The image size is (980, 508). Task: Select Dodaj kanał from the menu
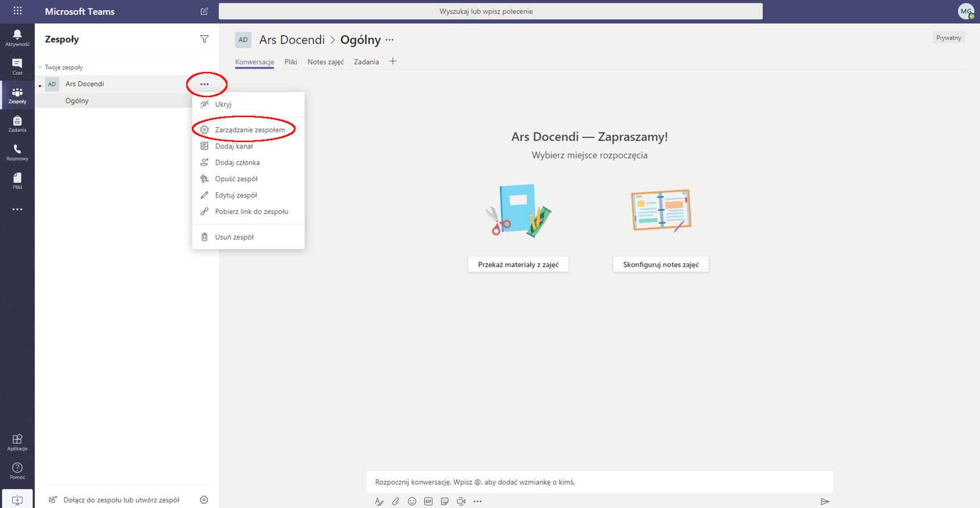click(x=248, y=146)
